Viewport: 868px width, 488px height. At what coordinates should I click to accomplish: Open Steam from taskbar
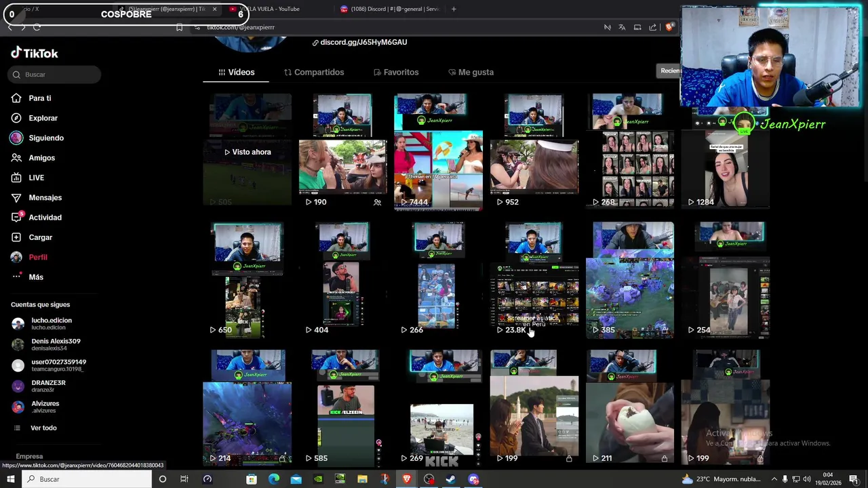pos(451,479)
